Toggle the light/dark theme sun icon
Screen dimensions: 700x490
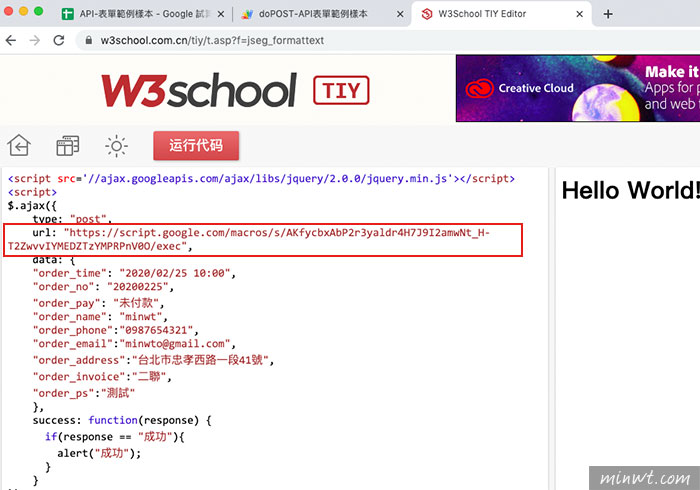point(117,146)
